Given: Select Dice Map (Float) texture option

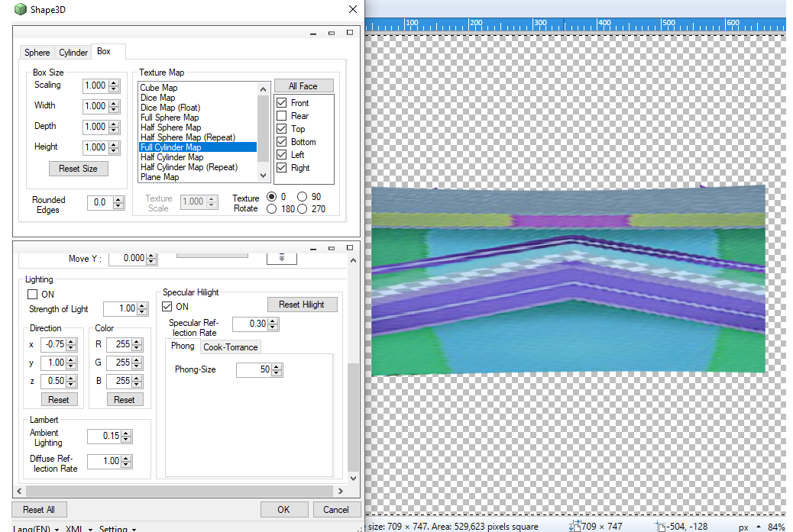Looking at the screenshot, I should tap(170, 108).
